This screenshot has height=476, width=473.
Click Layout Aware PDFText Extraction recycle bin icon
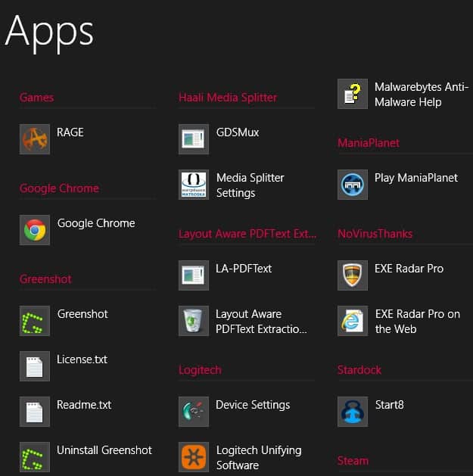(x=194, y=321)
